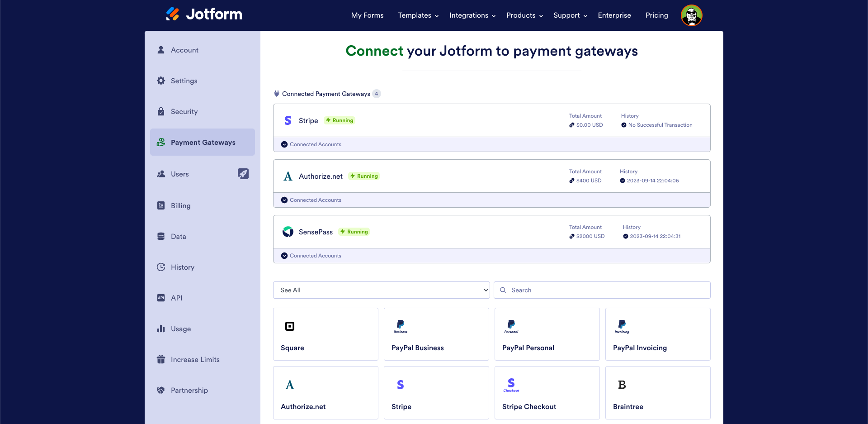Select Account in the sidebar
868x424 pixels.
pos(203,50)
